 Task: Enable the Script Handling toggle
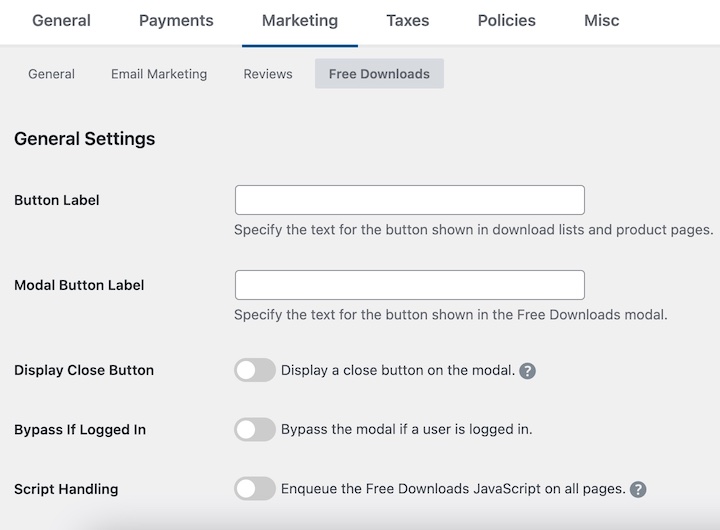(255, 489)
